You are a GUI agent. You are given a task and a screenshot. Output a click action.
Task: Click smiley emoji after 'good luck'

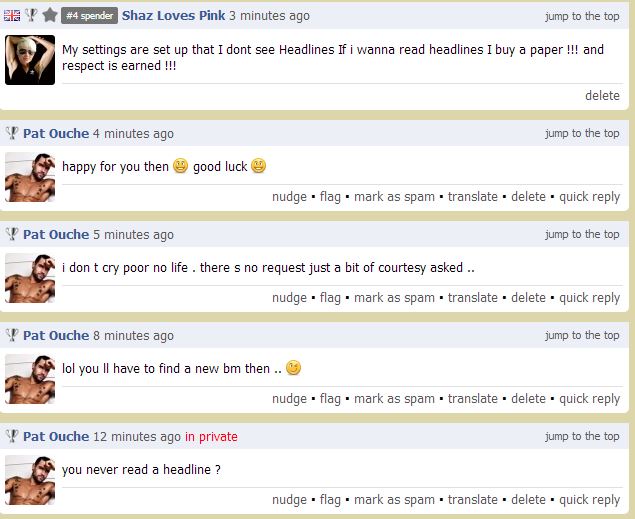[258, 166]
